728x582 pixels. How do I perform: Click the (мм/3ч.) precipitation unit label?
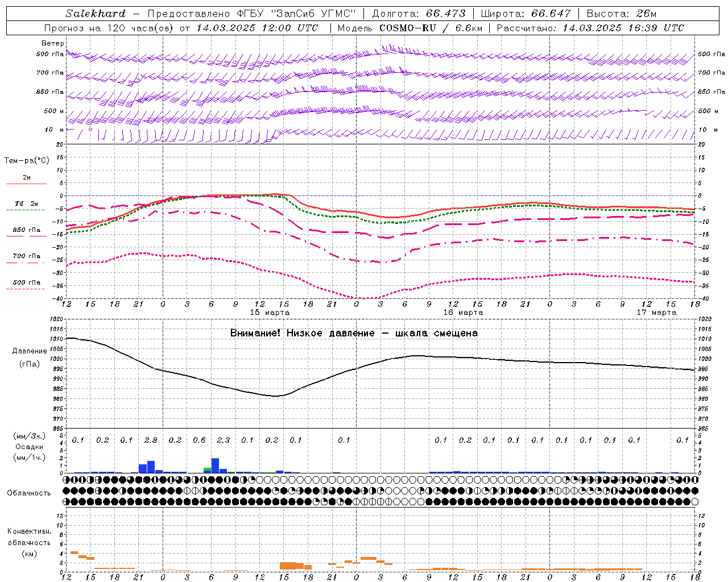pyautogui.click(x=30, y=436)
